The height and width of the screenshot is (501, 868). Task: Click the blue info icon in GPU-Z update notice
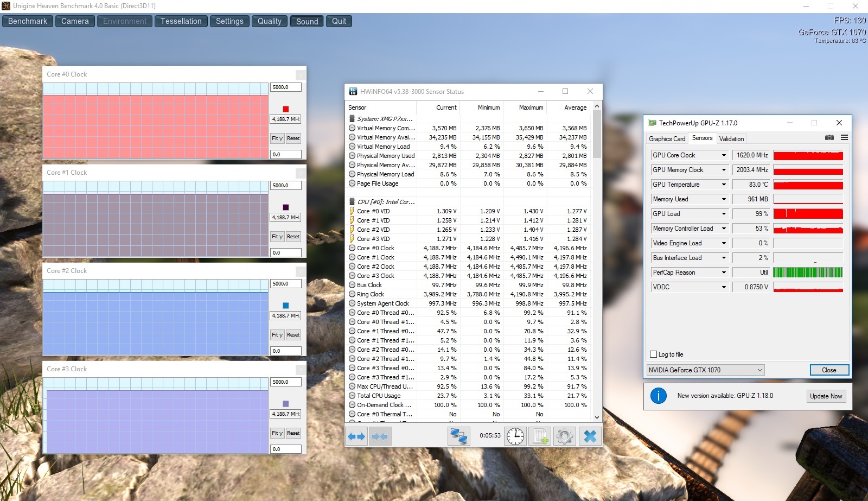pos(659,396)
